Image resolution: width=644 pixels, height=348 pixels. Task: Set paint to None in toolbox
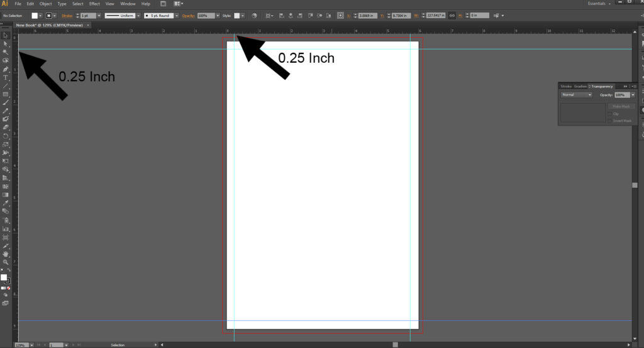[9, 288]
